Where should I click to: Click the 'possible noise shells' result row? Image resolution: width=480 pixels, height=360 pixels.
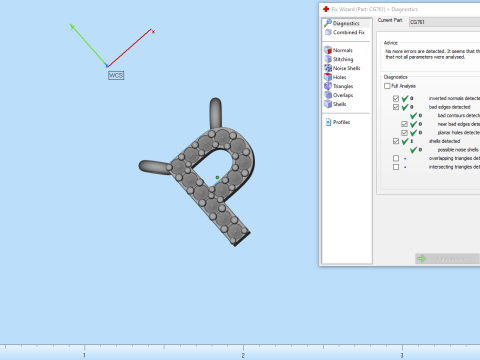[445, 150]
